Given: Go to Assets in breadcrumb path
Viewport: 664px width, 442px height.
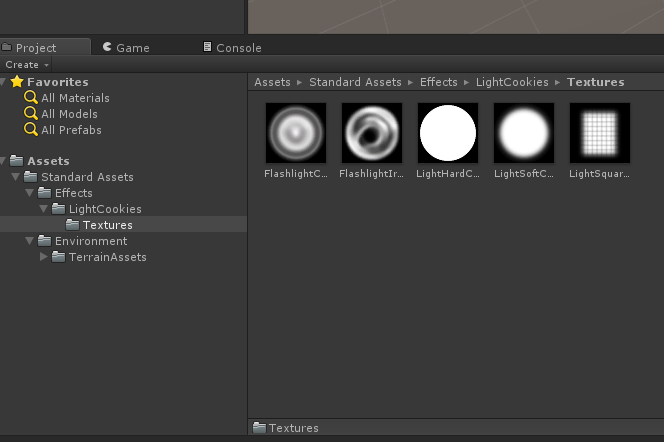Looking at the screenshot, I should tap(272, 82).
